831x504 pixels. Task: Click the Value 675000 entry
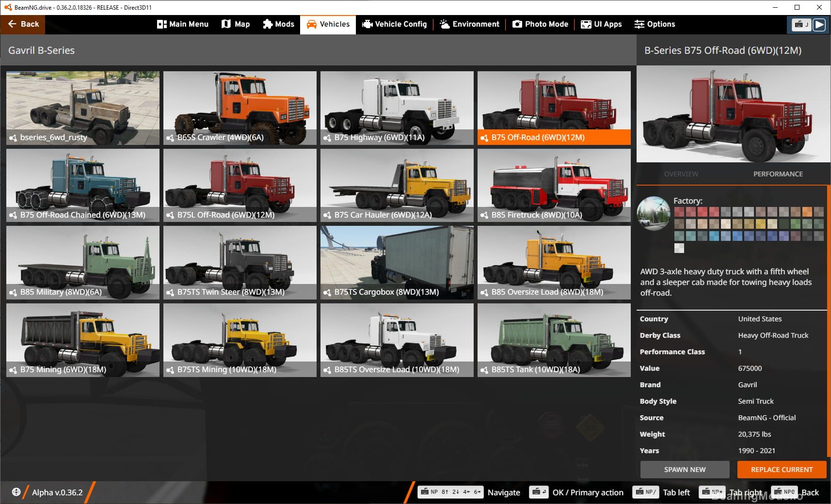750,368
